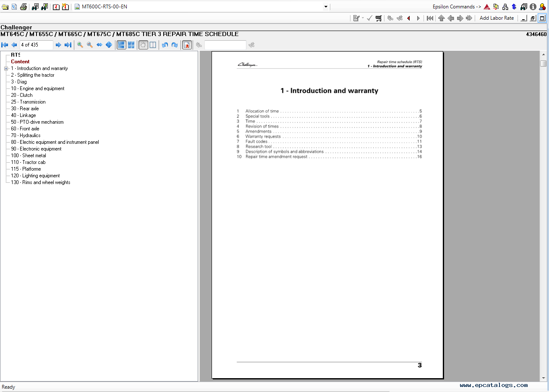Rotate page counterclockwise
The image size is (549, 392).
[x=165, y=45]
